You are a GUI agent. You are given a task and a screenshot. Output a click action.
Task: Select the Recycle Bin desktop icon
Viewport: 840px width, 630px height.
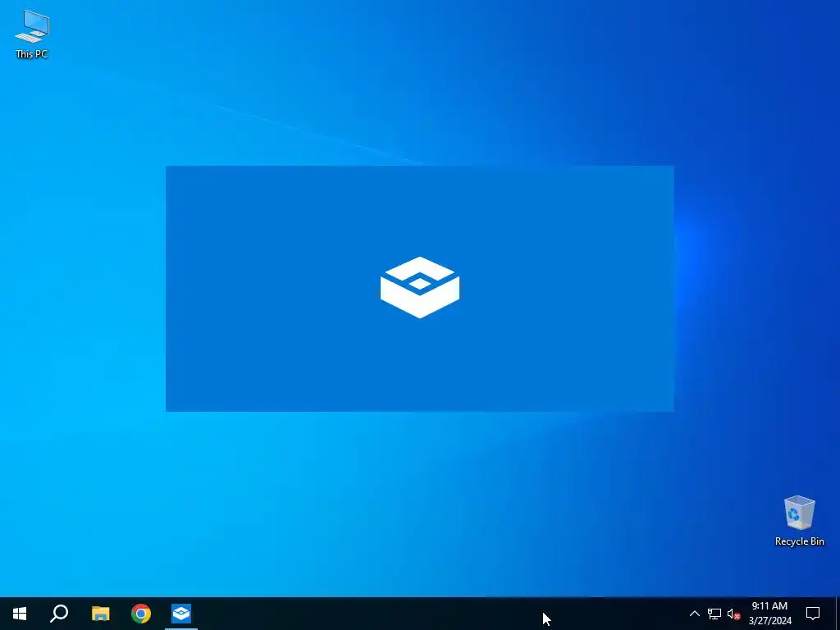[x=799, y=521]
